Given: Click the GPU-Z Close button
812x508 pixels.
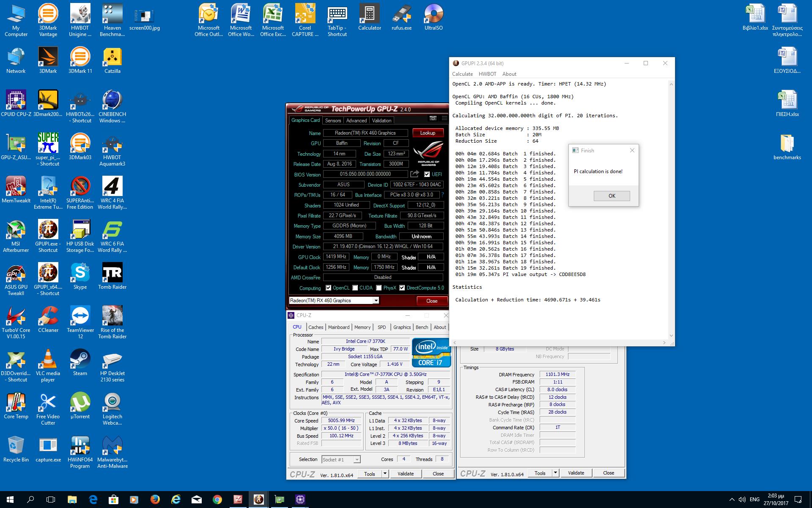Looking at the screenshot, I should 432,301.
